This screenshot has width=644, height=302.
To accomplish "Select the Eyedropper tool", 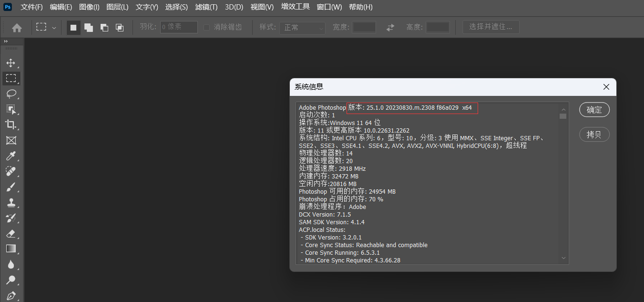I will (11, 156).
